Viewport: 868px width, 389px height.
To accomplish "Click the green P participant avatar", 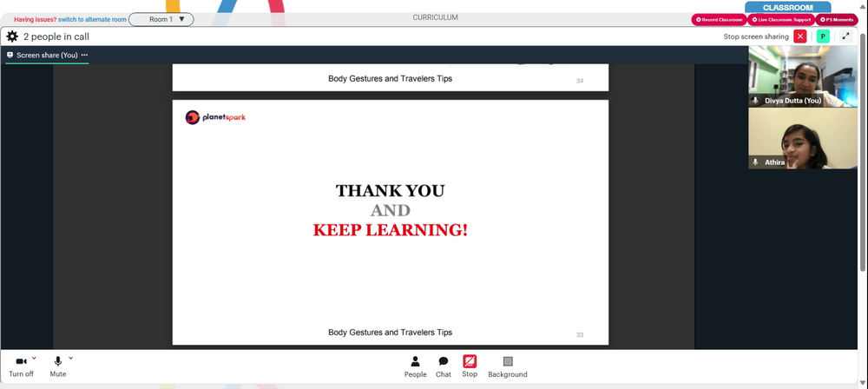I will 823,36.
